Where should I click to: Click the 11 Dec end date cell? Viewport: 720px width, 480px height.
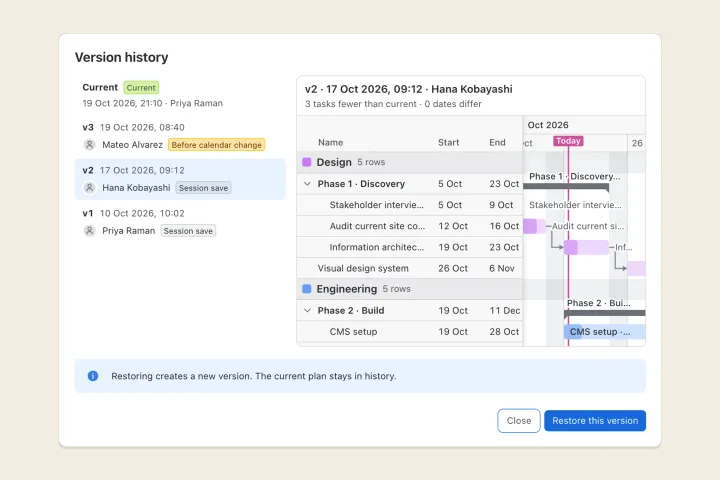[505, 311]
